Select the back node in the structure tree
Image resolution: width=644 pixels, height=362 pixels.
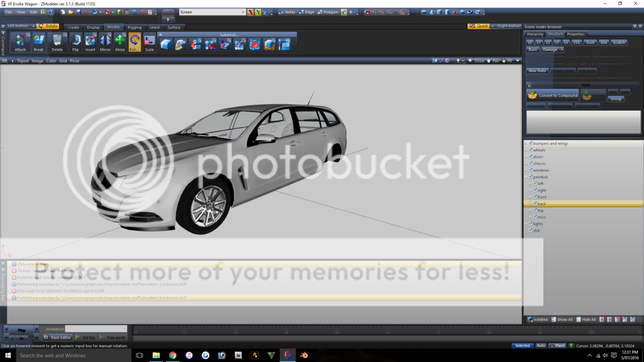[x=542, y=204]
